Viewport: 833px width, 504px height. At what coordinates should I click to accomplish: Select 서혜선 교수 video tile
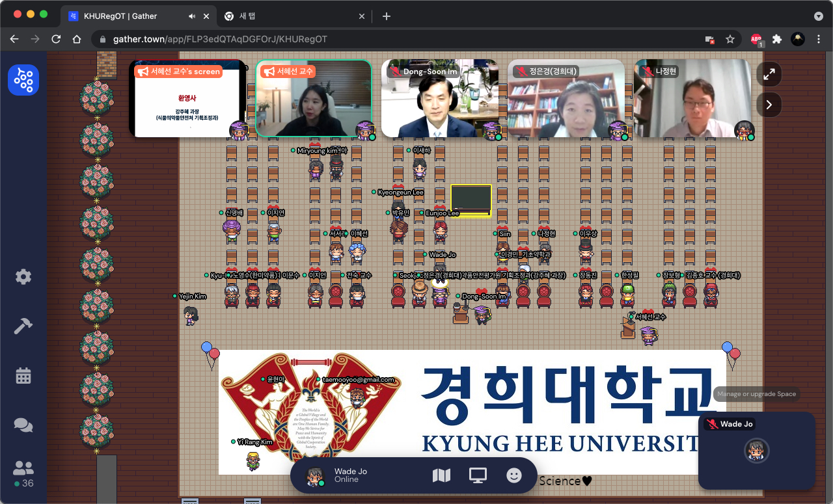point(313,98)
